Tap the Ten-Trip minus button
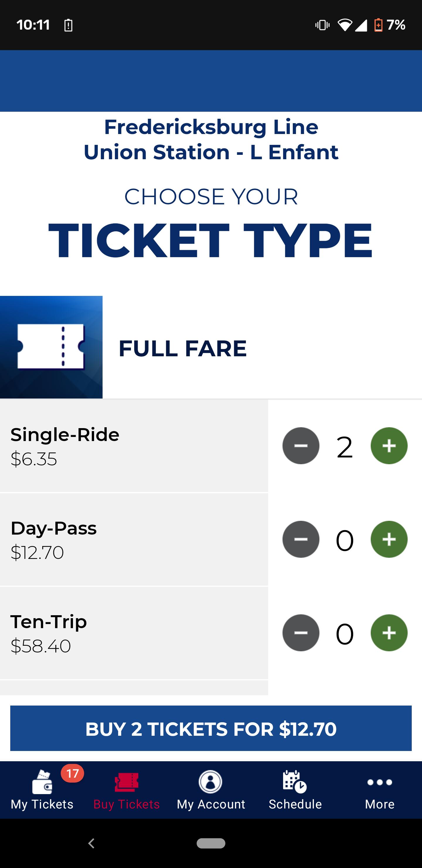 (301, 633)
